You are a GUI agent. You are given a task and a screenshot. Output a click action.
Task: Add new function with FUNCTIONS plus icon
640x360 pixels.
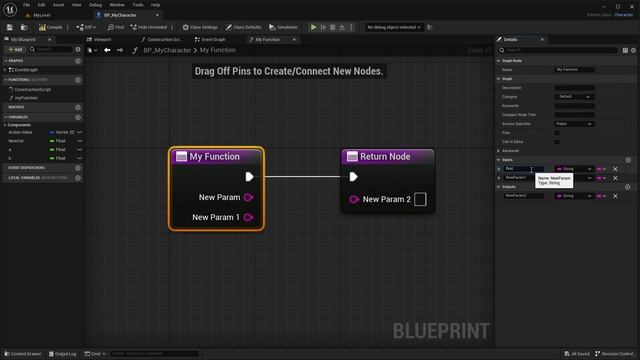78,80
